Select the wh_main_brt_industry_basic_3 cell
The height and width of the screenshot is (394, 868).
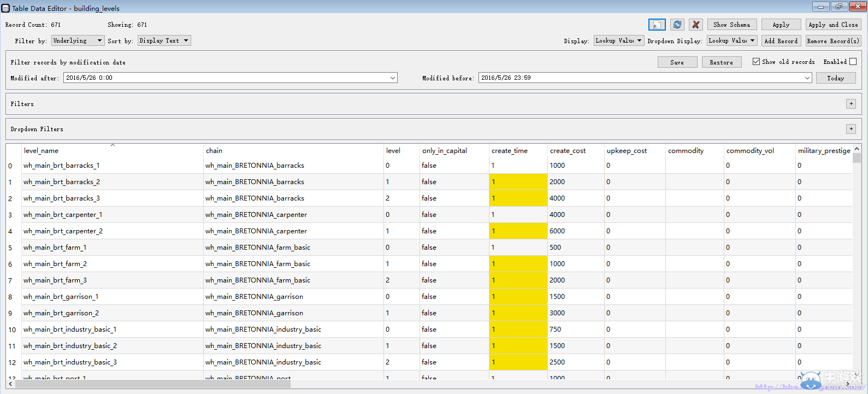[x=112, y=362]
